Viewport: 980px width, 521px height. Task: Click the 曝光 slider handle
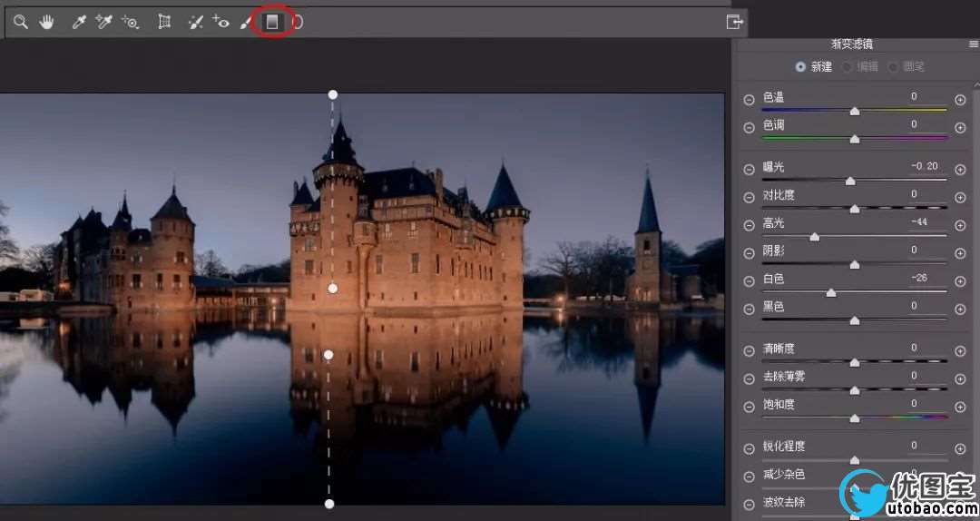(x=850, y=182)
